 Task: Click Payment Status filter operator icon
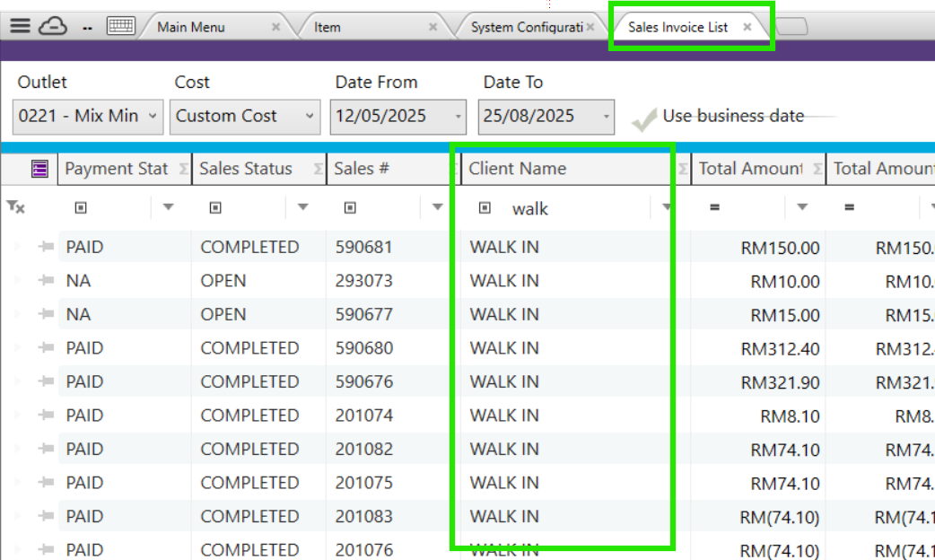81,208
